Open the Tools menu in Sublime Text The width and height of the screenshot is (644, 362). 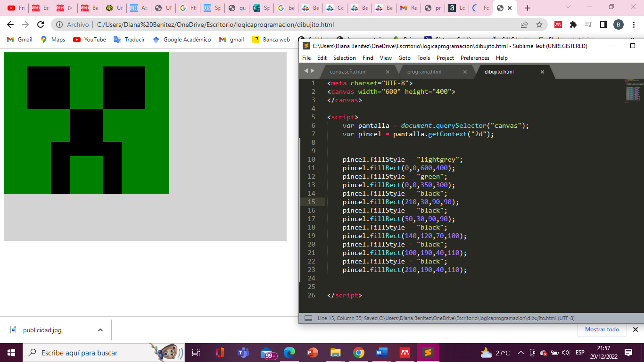(x=423, y=58)
